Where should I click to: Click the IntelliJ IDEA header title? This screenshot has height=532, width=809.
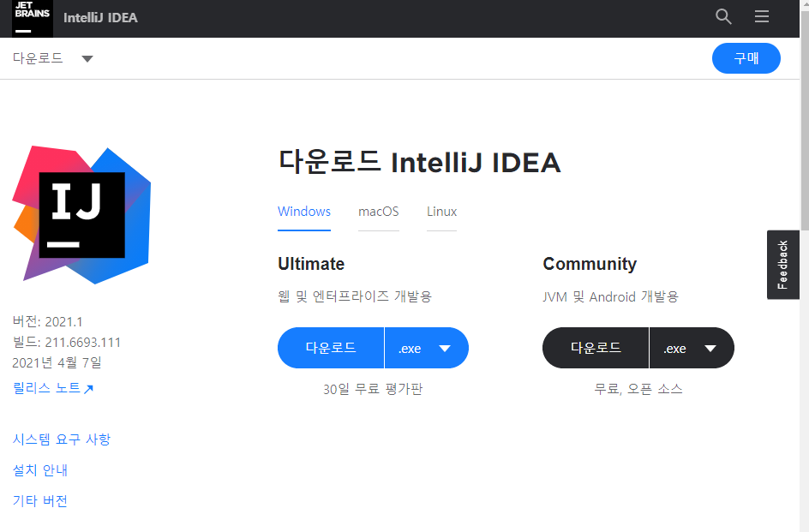[x=100, y=17]
